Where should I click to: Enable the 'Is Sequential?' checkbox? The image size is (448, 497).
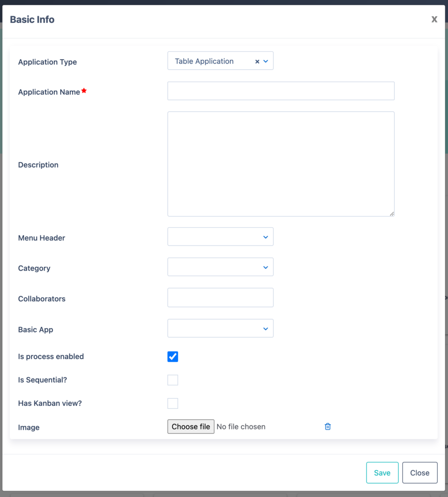tap(173, 380)
